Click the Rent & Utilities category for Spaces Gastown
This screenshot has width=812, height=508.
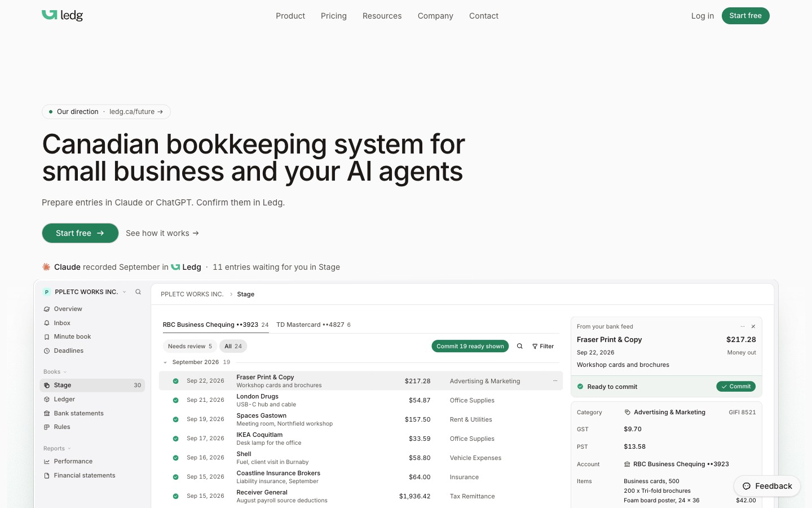click(x=471, y=419)
